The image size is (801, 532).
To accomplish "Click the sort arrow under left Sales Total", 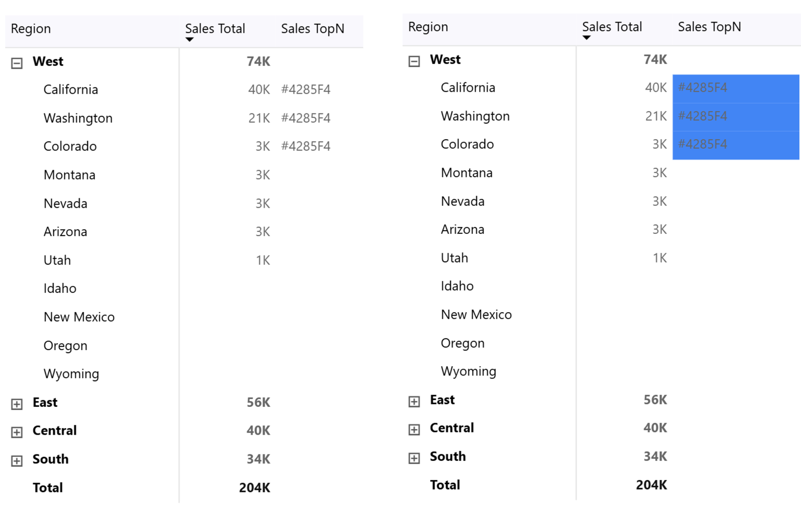I will pyautogui.click(x=189, y=40).
